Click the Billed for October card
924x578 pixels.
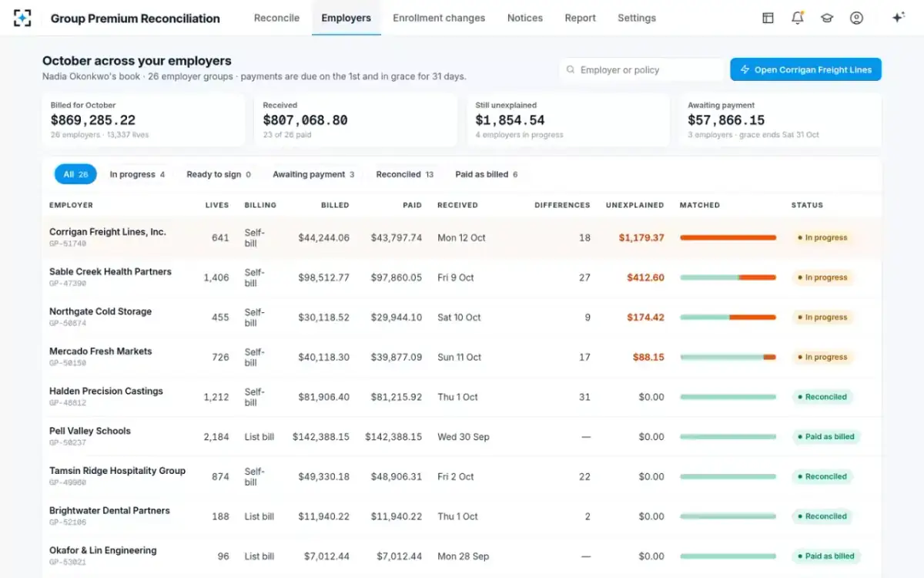click(143, 120)
